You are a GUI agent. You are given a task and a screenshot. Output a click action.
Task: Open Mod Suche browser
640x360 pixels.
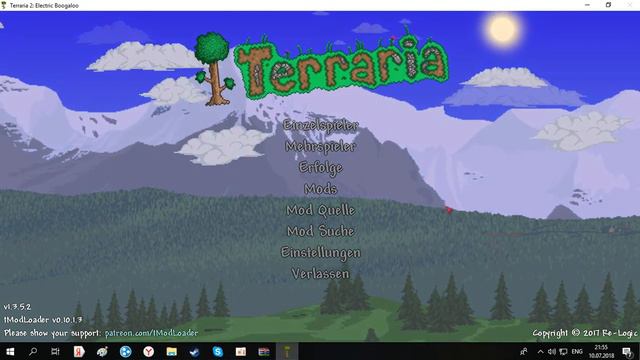click(320, 231)
